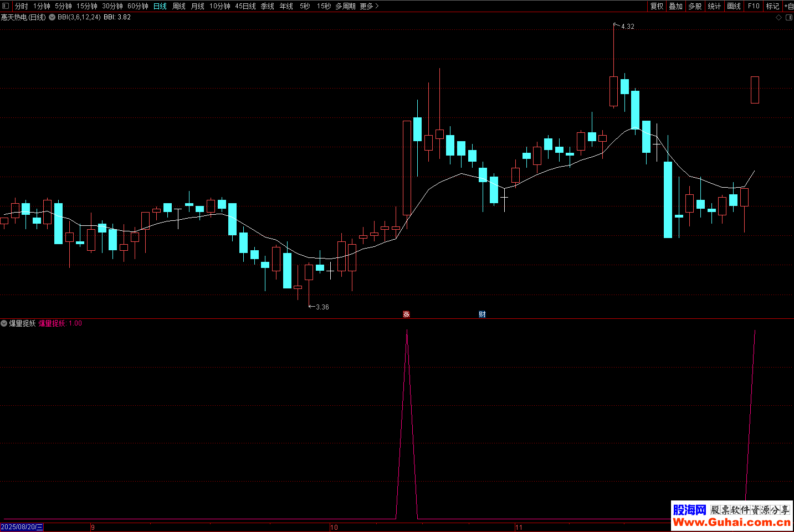
Task: Click the 多股 multi-stock button
Action: (695, 6)
